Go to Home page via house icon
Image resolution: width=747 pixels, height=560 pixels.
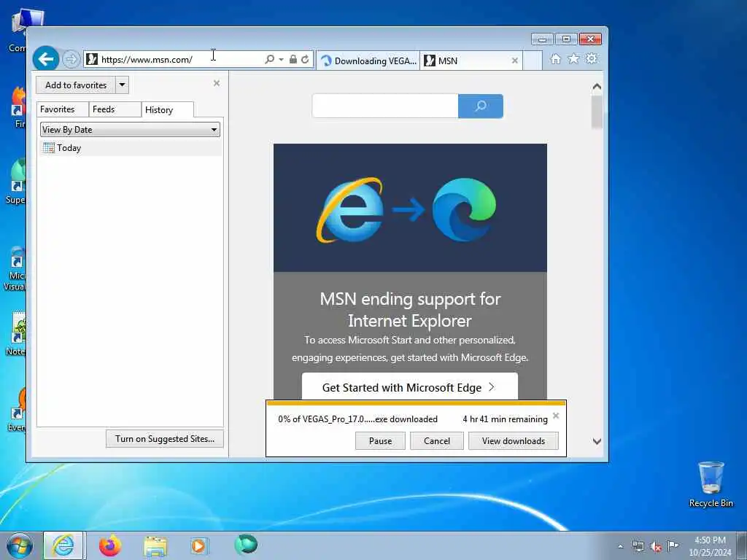[555, 58]
